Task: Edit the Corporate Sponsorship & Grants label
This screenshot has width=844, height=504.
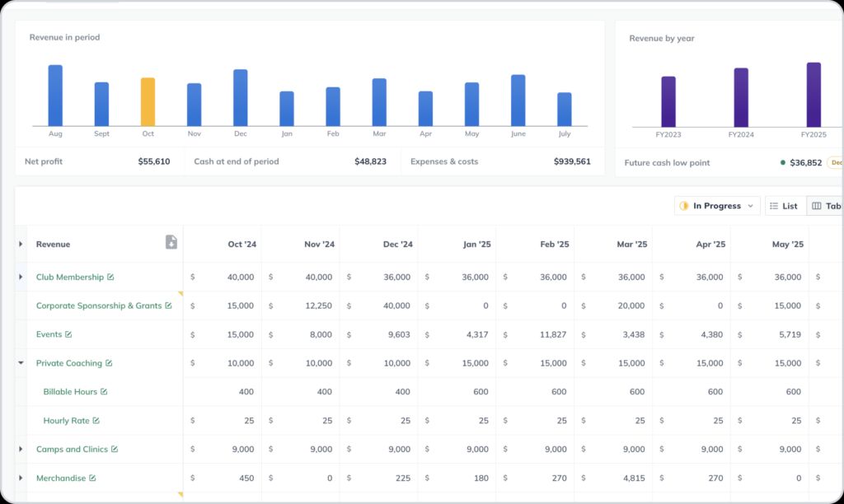Action: (x=170, y=306)
